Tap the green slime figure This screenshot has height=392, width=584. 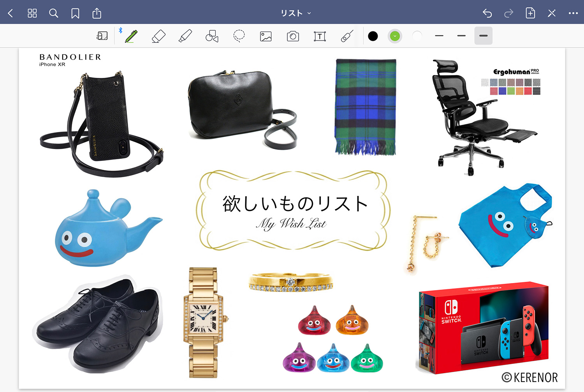coord(367,358)
